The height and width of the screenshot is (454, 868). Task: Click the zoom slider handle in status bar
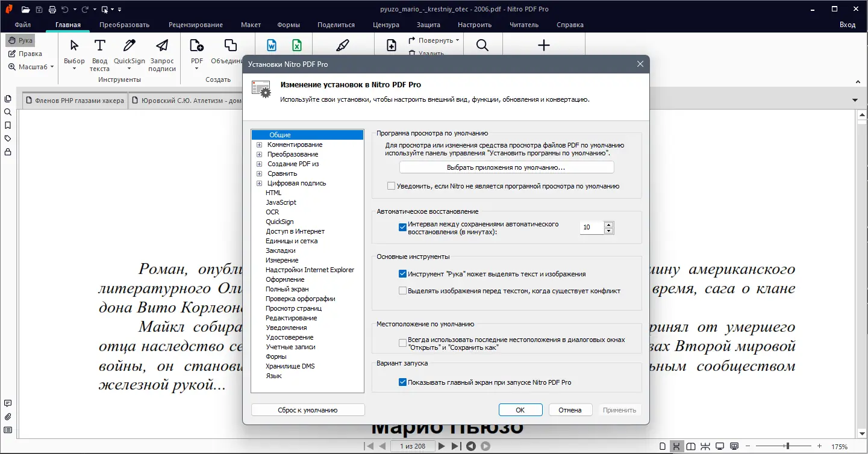788,446
